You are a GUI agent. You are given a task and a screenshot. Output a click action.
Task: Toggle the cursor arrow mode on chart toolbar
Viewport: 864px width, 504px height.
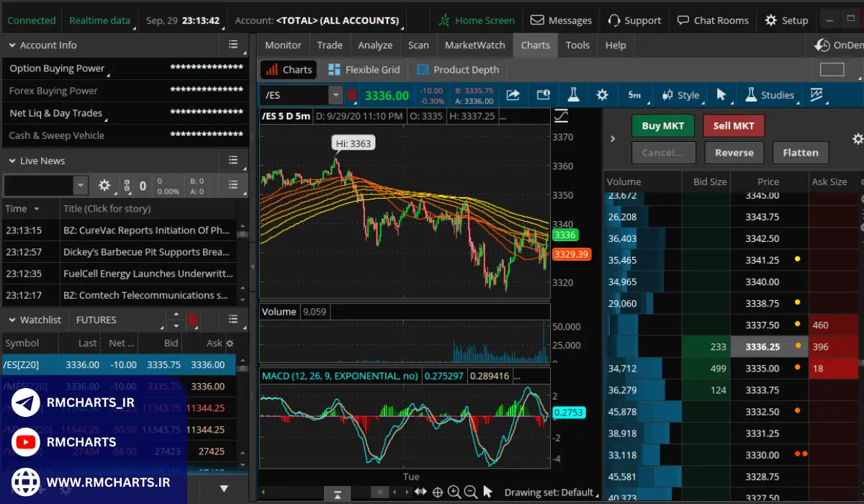722,94
